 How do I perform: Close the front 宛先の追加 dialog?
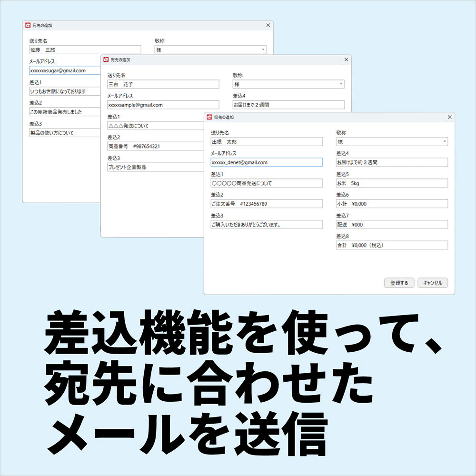450,117
